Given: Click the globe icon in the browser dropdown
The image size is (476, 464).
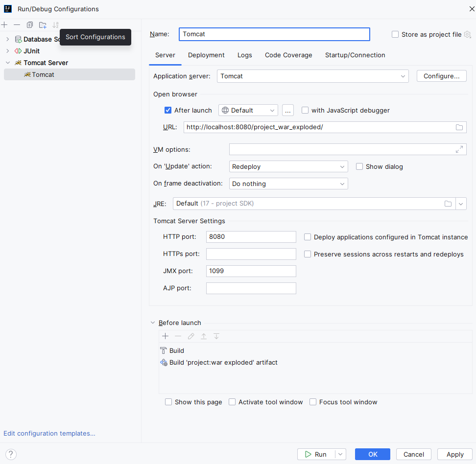Looking at the screenshot, I should click(x=225, y=111).
